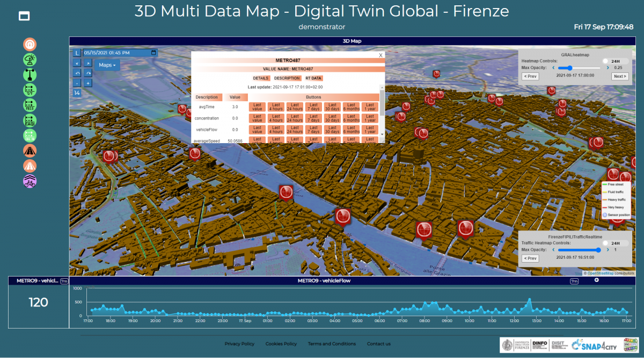The image size is (644, 358).
Task: Click the weather station icon
Action: [x=30, y=59]
